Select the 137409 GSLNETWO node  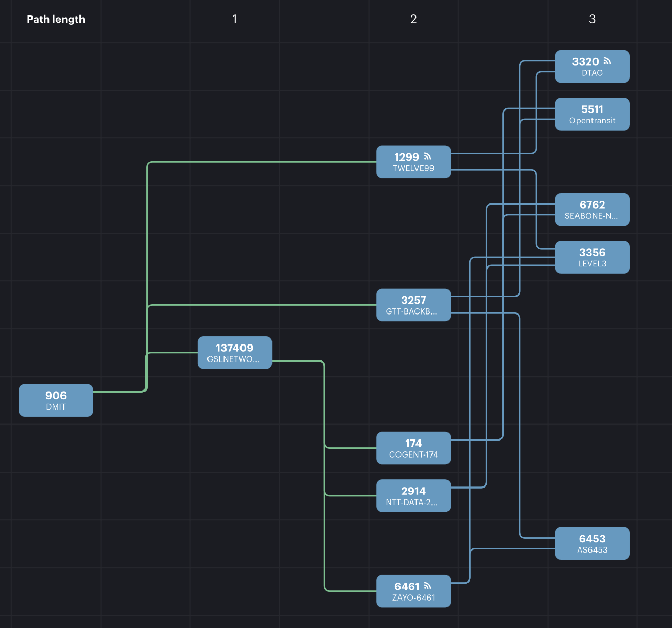(234, 353)
